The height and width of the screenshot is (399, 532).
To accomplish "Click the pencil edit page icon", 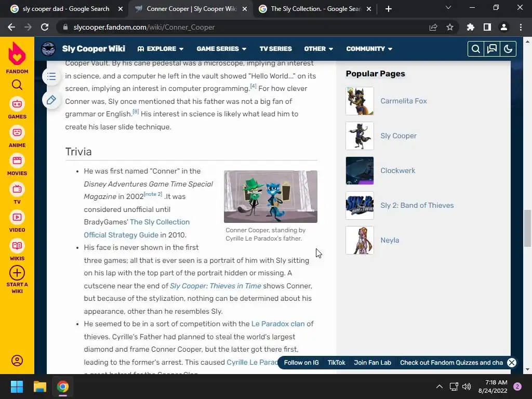I will (51, 100).
